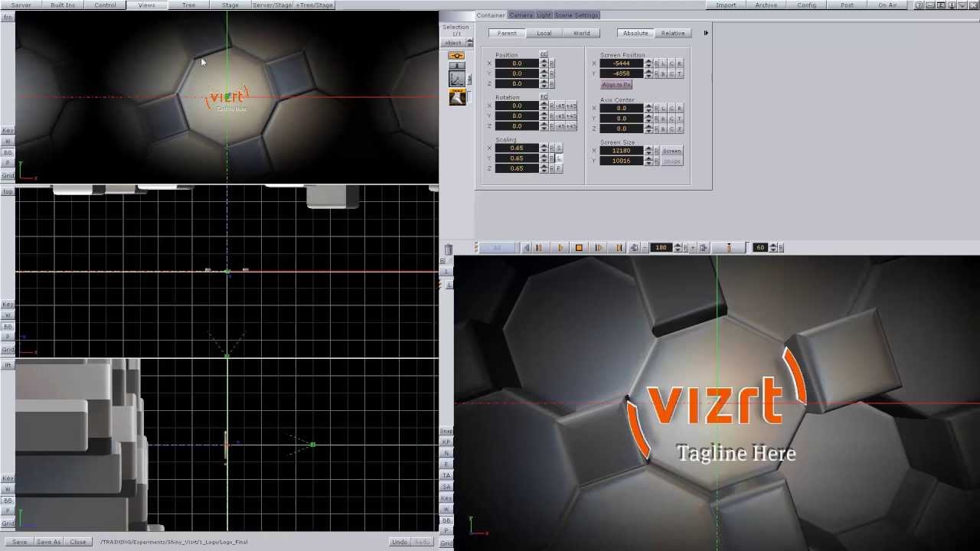Toggle W wireframe in the left view sidebar
Viewport: 980px width, 551px height.
pyautogui.click(x=8, y=489)
